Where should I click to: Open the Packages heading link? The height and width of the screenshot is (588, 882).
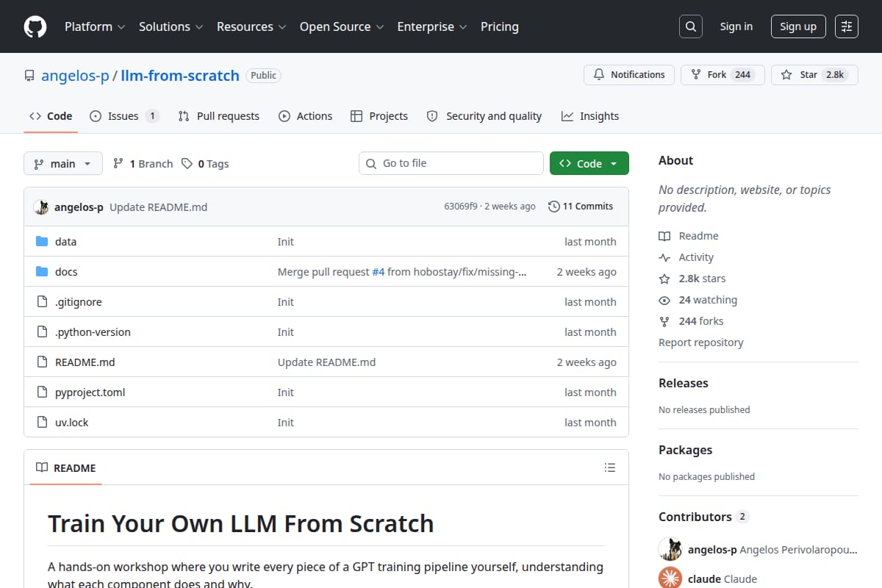coord(685,450)
